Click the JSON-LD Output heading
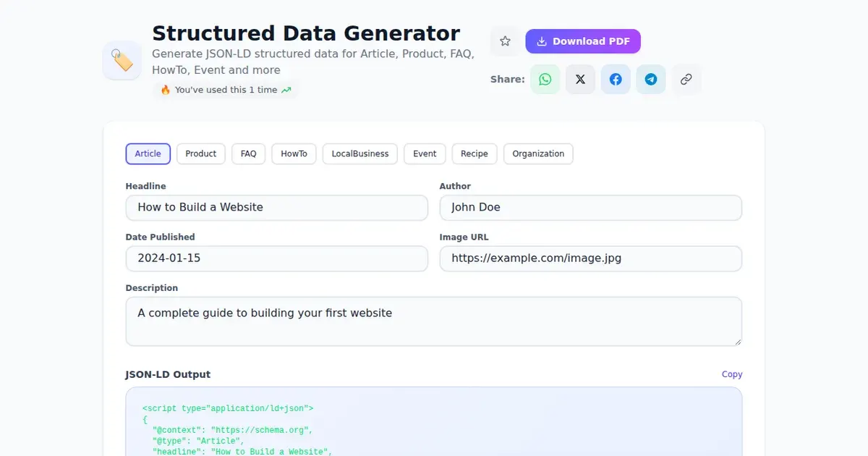 tap(168, 374)
